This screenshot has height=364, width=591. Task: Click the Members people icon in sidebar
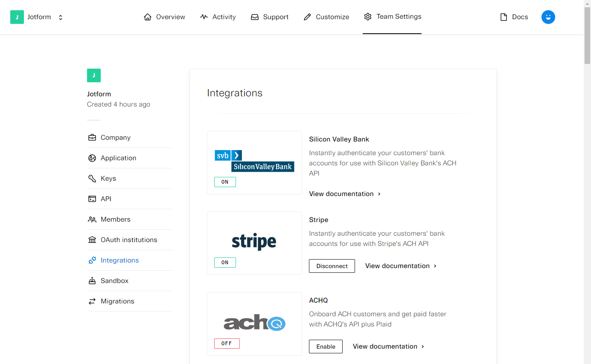coord(92,220)
